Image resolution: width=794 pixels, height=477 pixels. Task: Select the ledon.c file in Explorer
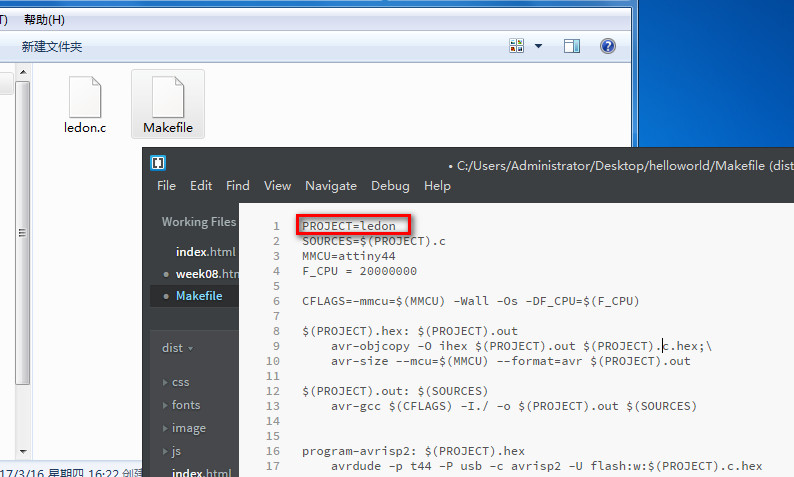click(85, 105)
